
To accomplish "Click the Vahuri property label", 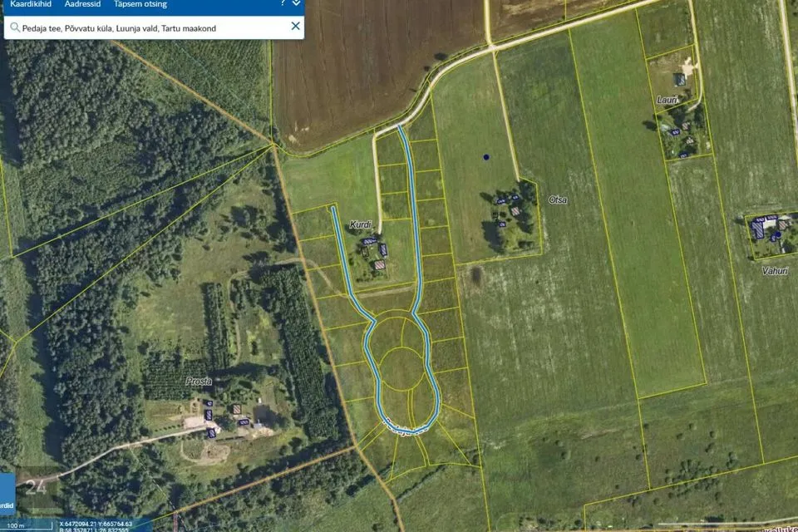I will point(775,271).
